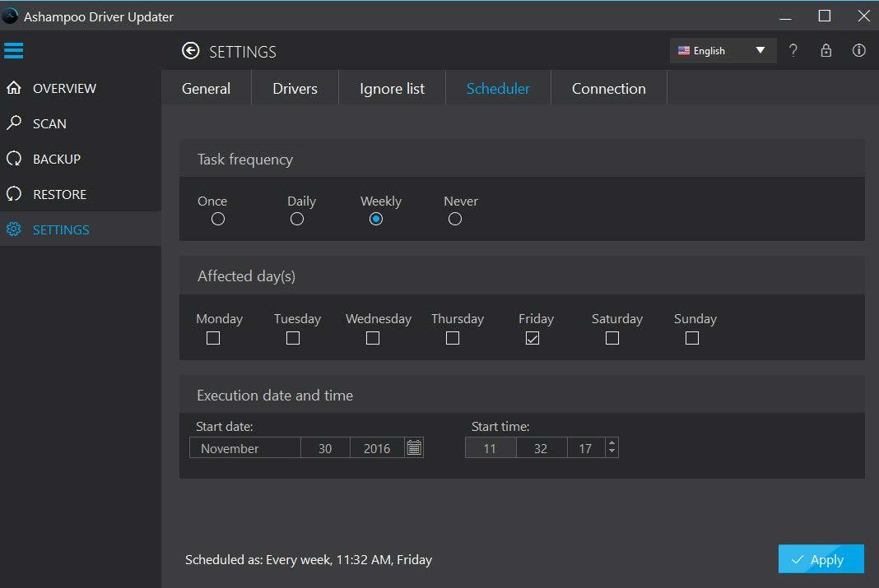
Task: Enable the Wednesday checkbox
Action: tap(373, 338)
